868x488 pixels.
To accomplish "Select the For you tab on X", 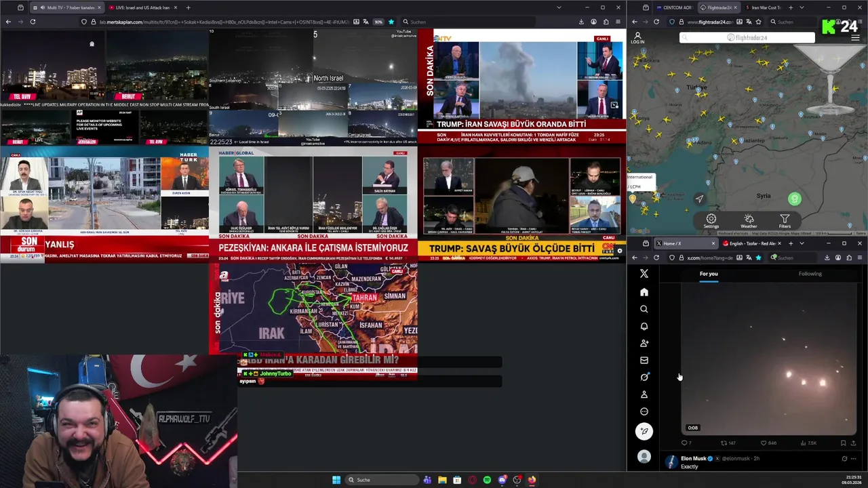I will pyautogui.click(x=709, y=274).
